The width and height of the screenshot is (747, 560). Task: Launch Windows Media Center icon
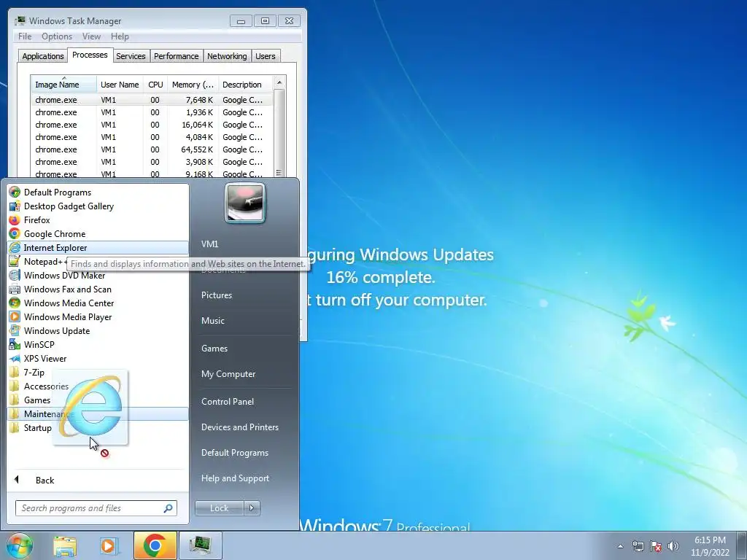(x=15, y=303)
